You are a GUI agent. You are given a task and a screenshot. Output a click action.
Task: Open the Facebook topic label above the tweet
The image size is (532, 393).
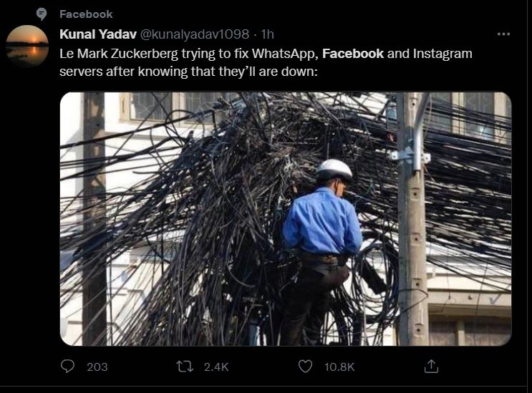86,14
